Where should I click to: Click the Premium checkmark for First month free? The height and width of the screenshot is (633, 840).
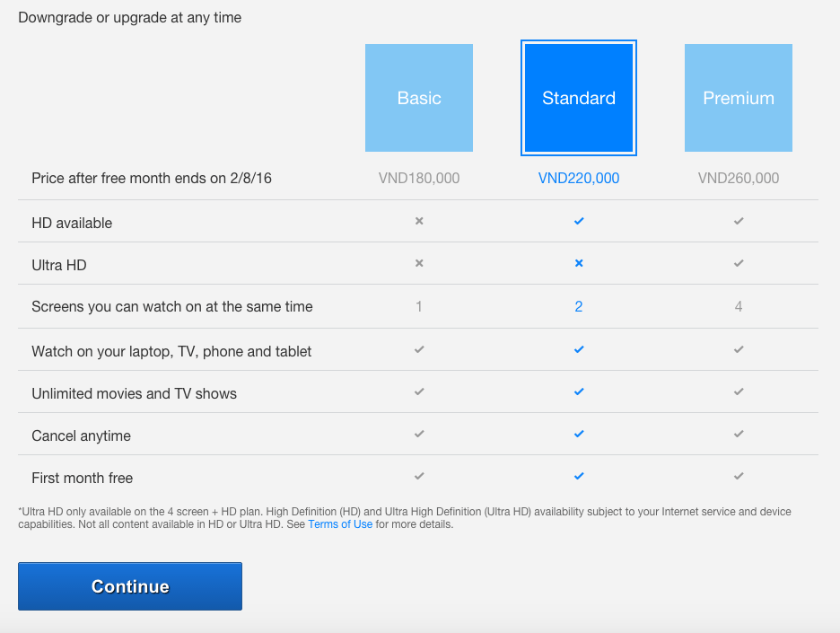tap(739, 476)
